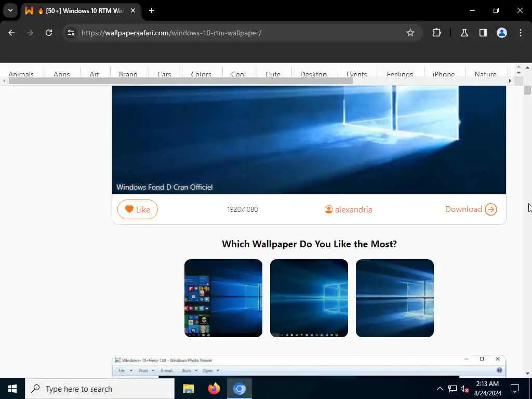The width and height of the screenshot is (532, 399).
Task: Launch Firefox from the taskbar
Action: (x=214, y=389)
